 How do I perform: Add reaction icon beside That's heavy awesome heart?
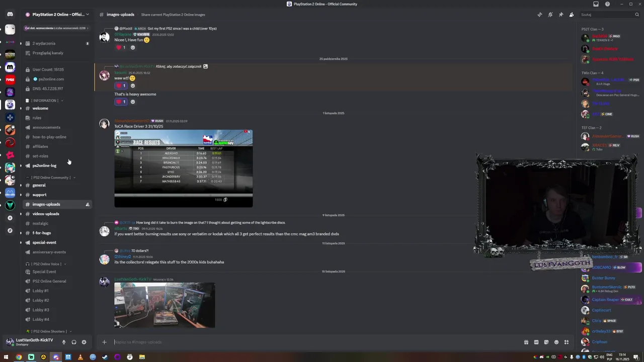click(x=133, y=102)
